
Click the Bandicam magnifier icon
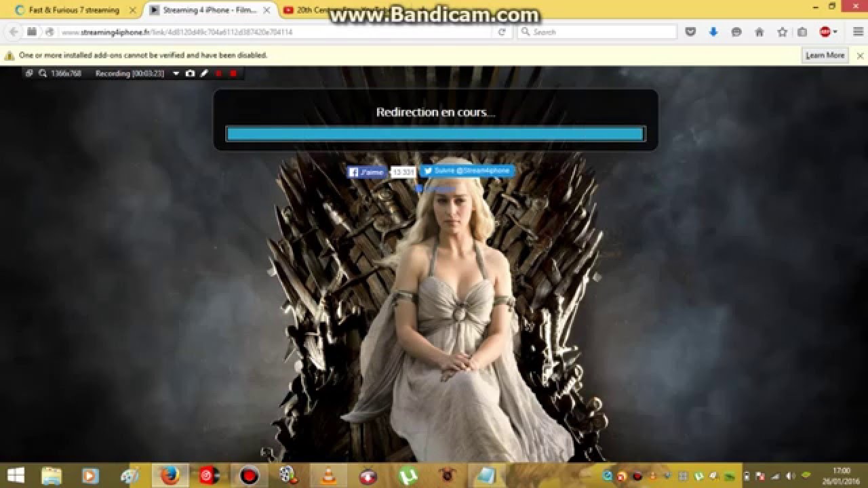(43, 73)
